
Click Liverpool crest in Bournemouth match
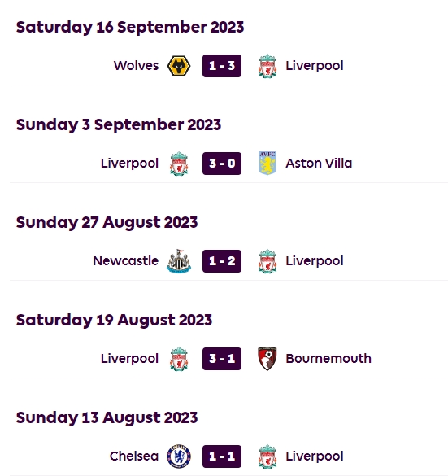point(179,359)
